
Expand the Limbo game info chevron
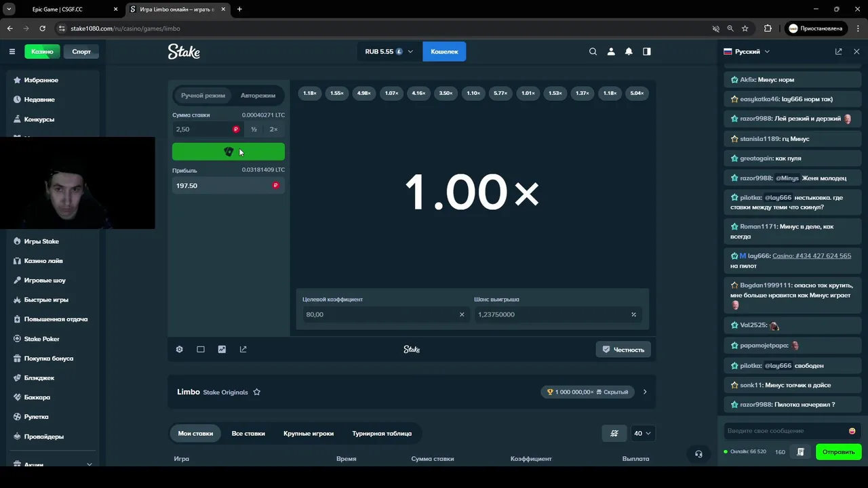point(645,392)
